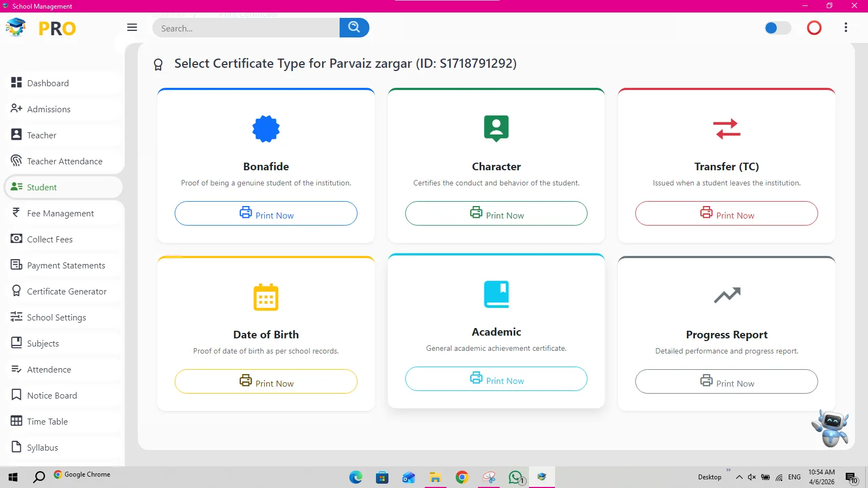Click the robot assistant chatbot
The image size is (868, 488).
pos(831,428)
